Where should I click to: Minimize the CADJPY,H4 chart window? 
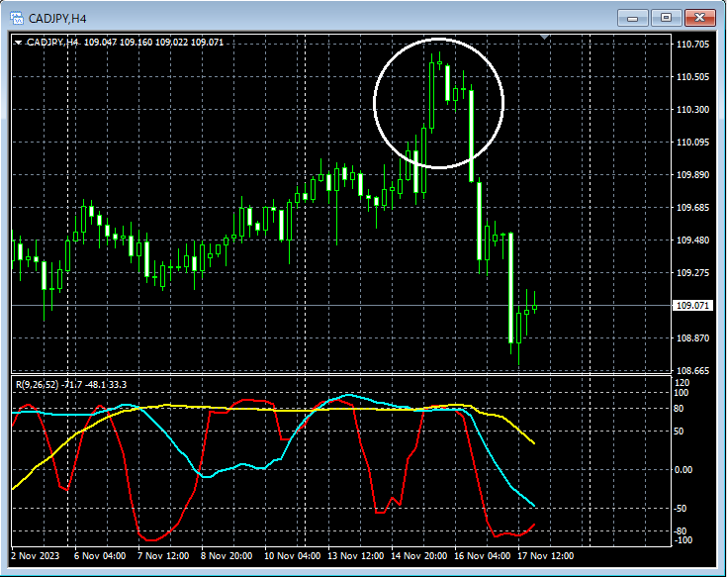pyautogui.click(x=632, y=18)
